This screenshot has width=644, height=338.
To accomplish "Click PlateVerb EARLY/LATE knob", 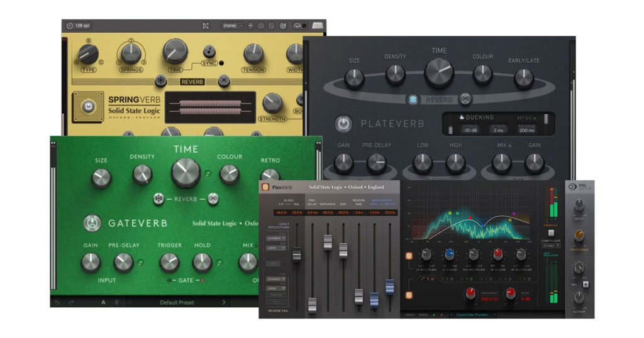I will [524, 79].
